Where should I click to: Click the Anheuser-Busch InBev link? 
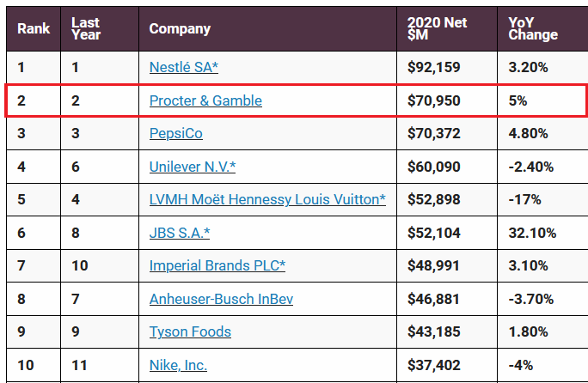pos(221,299)
